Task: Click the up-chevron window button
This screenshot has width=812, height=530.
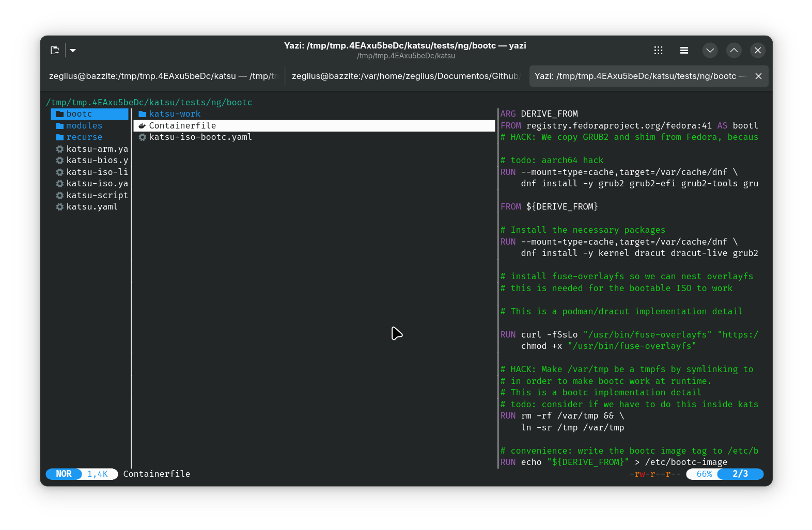Action: (x=733, y=50)
